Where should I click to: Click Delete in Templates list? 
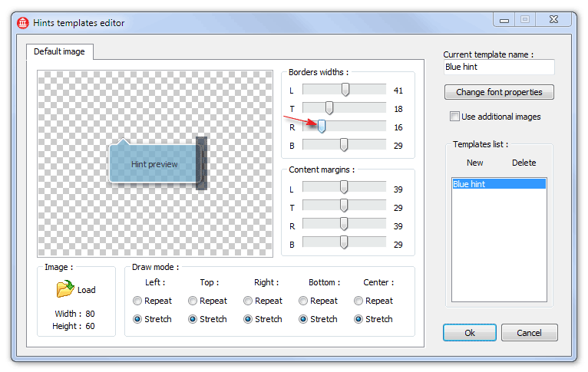coord(524,163)
